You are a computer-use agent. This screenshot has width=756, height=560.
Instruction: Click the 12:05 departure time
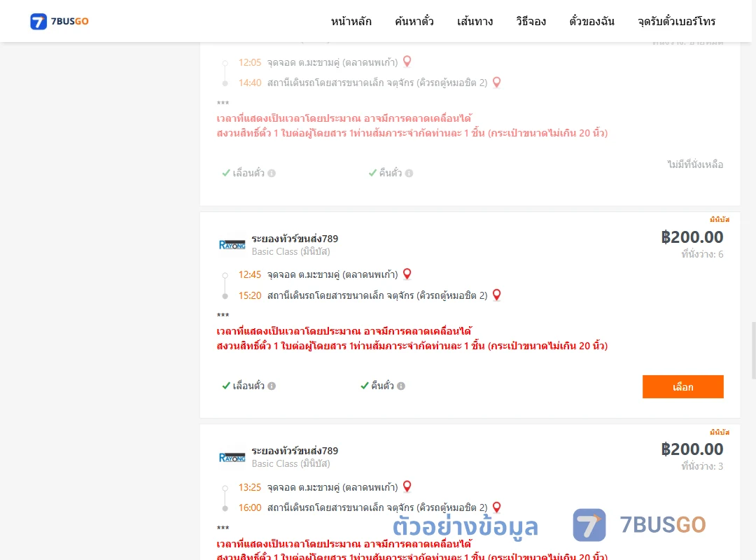click(250, 63)
